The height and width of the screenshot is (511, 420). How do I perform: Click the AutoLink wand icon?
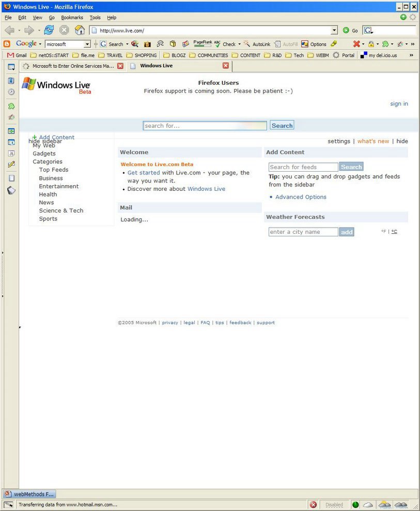[247, 43]
